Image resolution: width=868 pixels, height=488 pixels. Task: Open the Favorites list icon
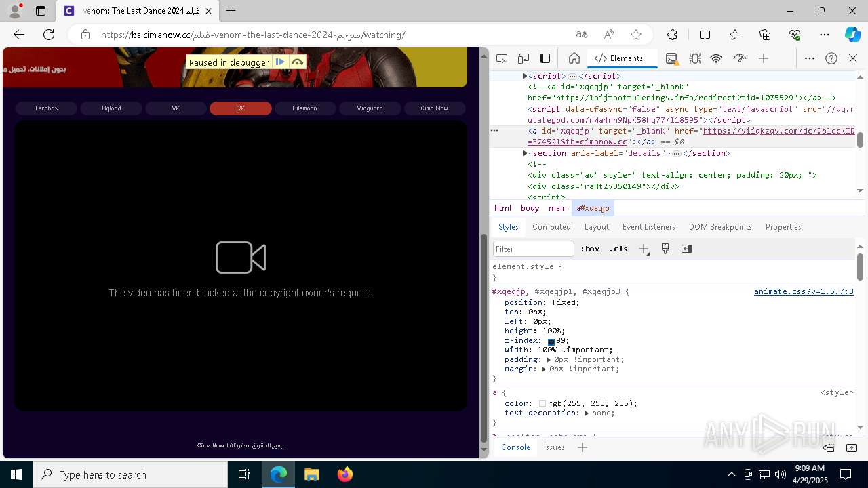(735, 35)
